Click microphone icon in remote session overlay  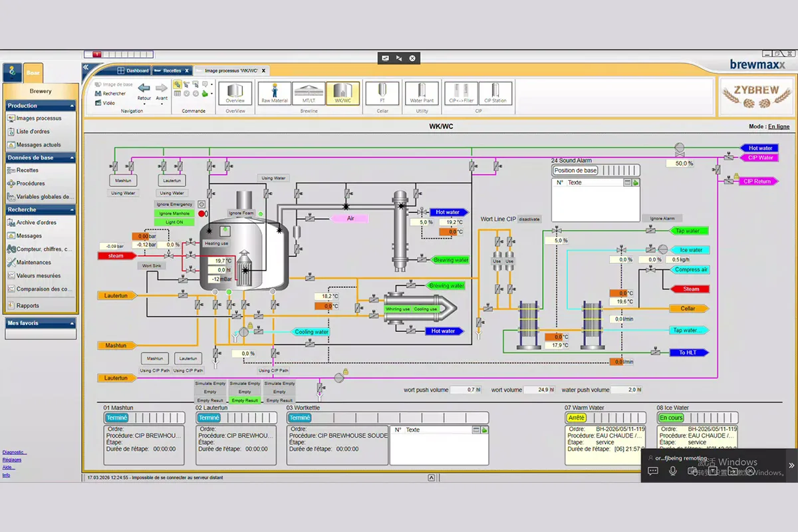(x=673, y=471)
